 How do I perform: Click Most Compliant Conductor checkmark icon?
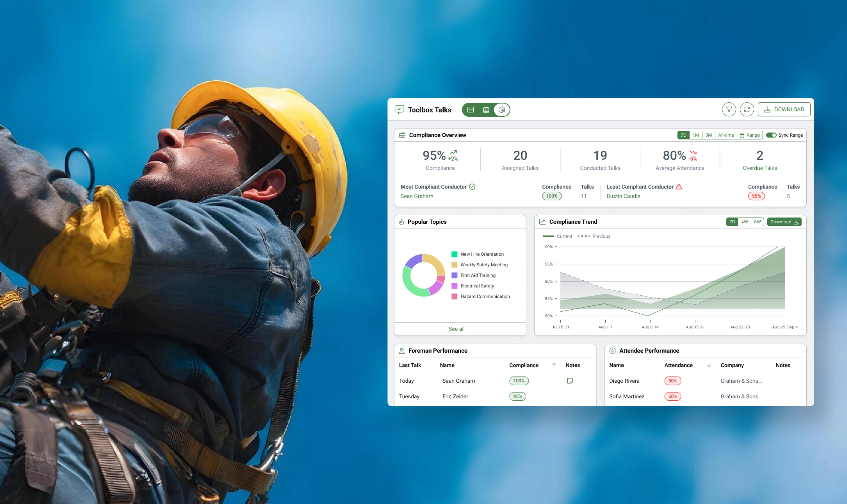472,187
